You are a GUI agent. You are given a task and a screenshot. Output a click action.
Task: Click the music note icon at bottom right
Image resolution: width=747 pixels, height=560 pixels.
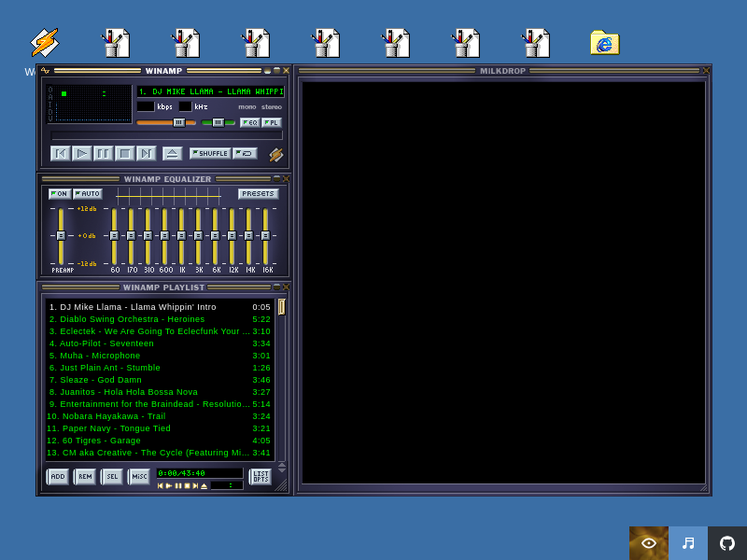[688, 543]
